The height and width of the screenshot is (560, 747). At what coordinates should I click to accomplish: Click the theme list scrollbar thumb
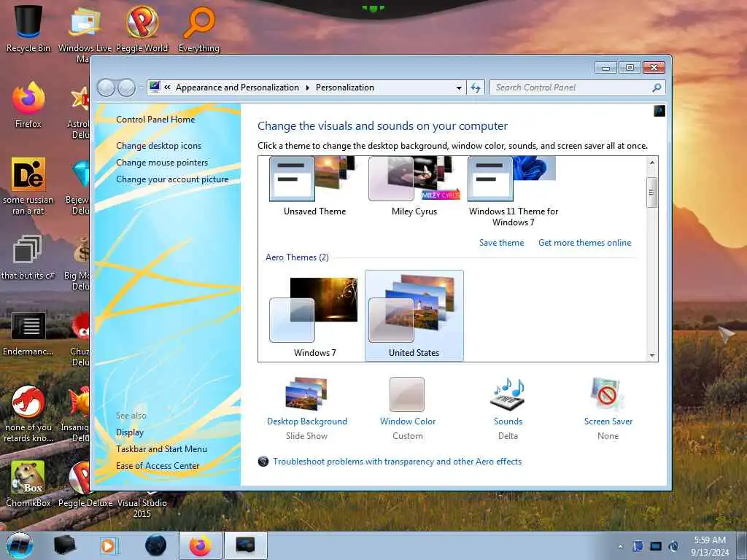(x=651, y=192)
